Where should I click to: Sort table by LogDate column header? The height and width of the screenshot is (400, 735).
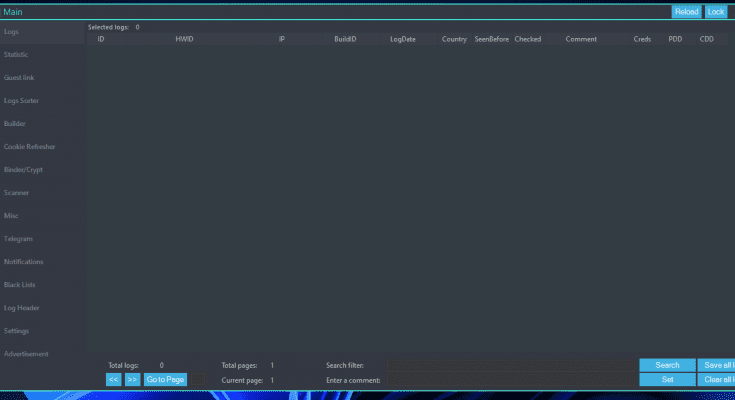402,39
